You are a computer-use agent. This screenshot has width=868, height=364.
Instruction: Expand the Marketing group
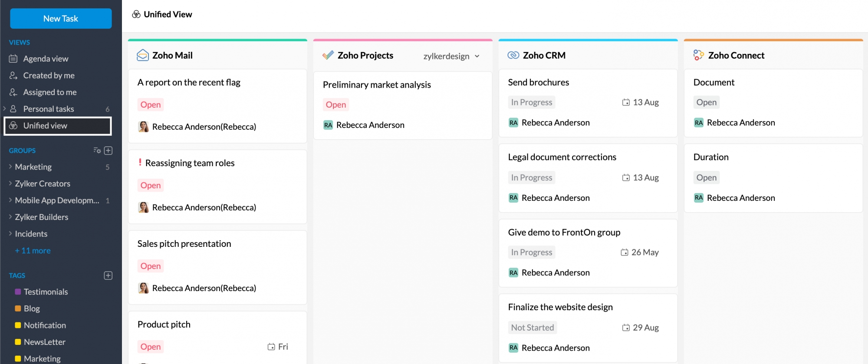(10, 167)
